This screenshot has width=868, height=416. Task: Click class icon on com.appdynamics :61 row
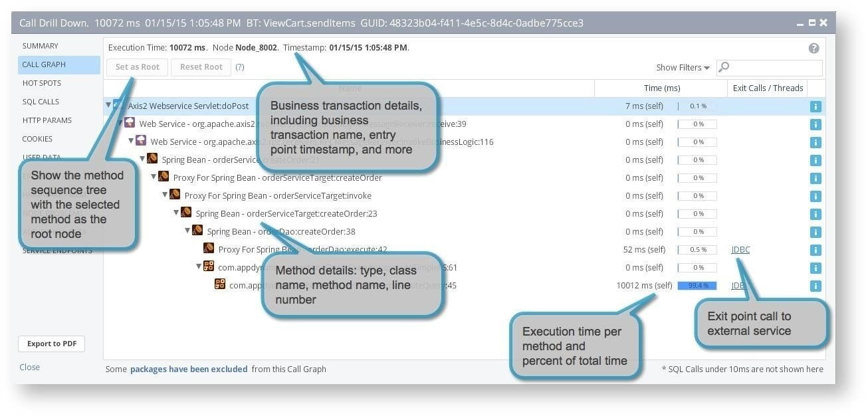coord(209,266)
